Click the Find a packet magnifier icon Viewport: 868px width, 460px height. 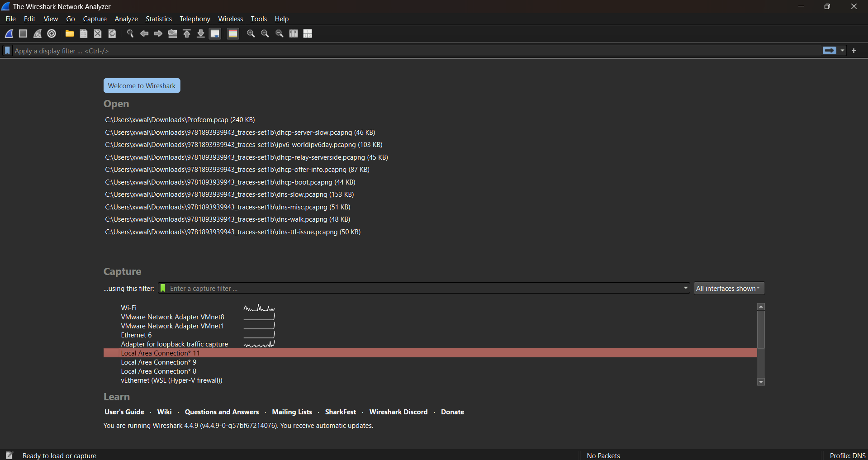tap(130, 34)
